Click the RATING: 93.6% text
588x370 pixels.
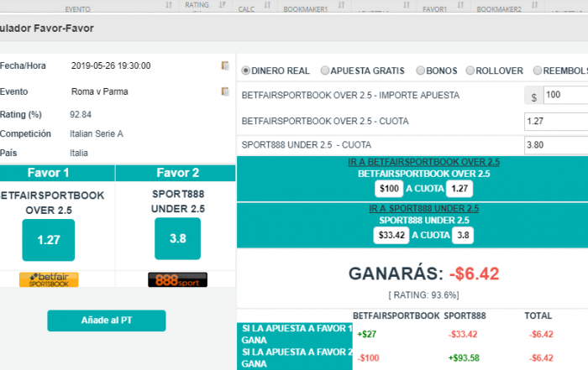423,295
